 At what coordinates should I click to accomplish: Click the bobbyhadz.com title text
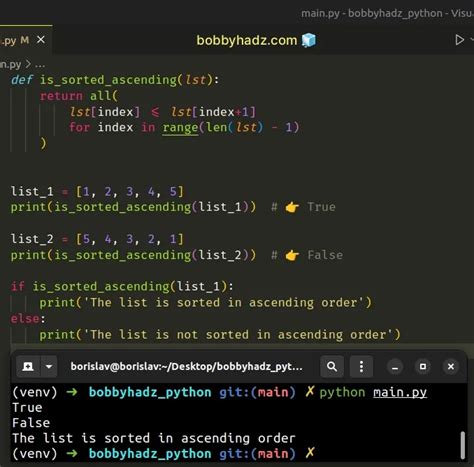247,40
